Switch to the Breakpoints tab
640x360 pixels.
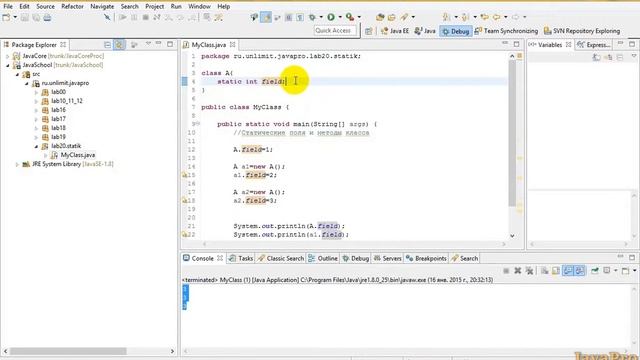point(426,258)
